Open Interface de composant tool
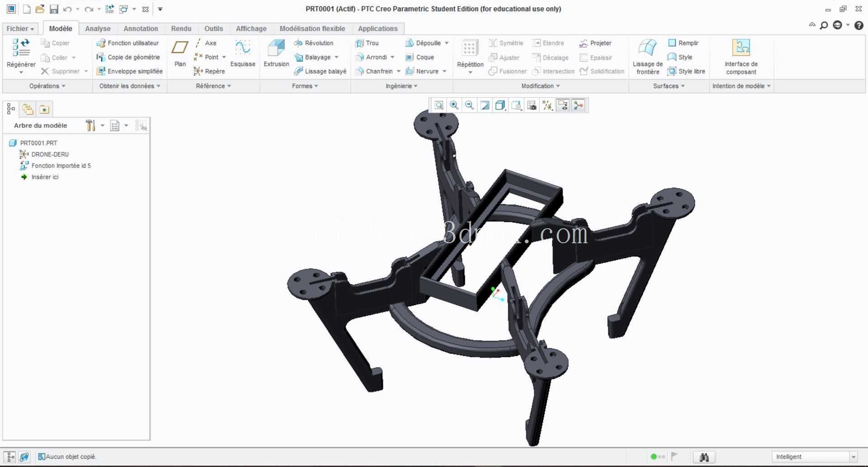Viewport: 868px width, 467px height. pyautogui.click(x=741, y=57)
